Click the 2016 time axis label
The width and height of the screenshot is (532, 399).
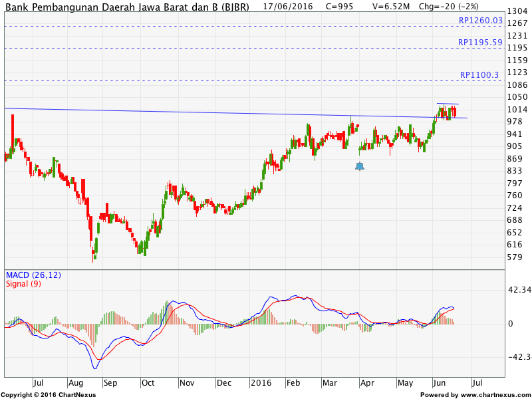261,383
